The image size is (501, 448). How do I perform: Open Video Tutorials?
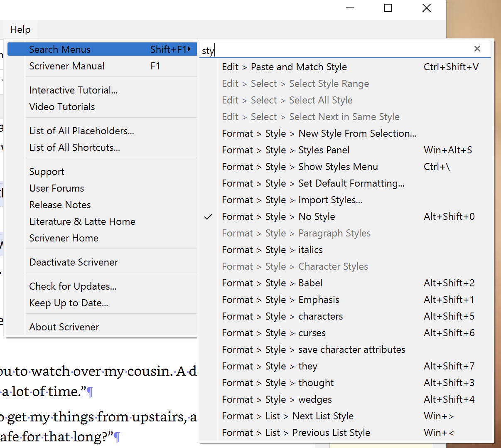[102, 107]
